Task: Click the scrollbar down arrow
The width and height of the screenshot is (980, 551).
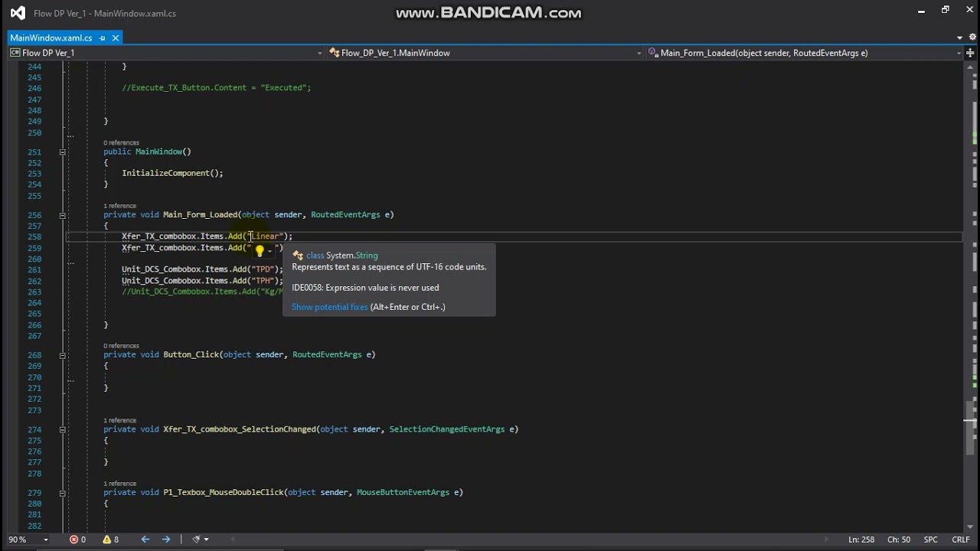Action: pyautogui.click(x=970, y=527)
